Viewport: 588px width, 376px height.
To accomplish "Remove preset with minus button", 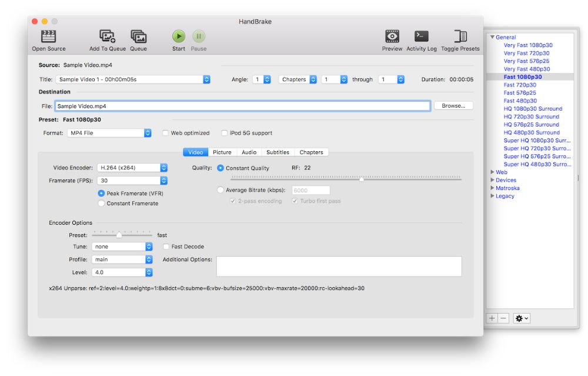I will [503, 318].
